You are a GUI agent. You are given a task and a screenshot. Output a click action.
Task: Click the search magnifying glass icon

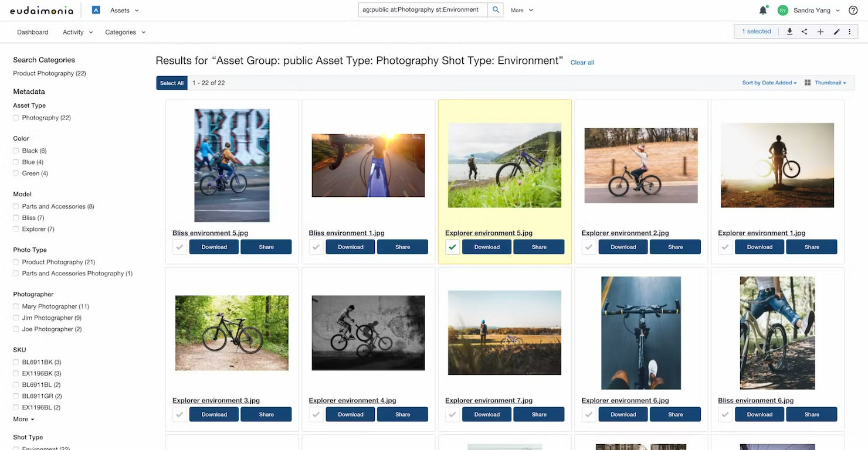tap(494, 10)
